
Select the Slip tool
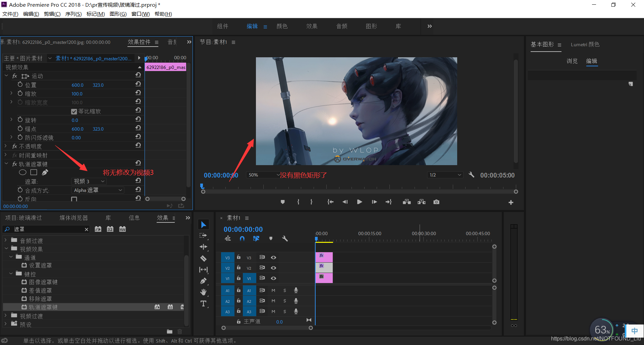204,270
